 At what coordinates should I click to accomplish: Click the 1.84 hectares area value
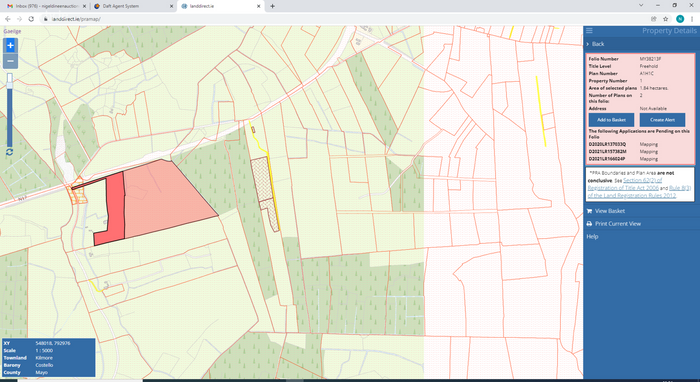[x=654, y=88]
